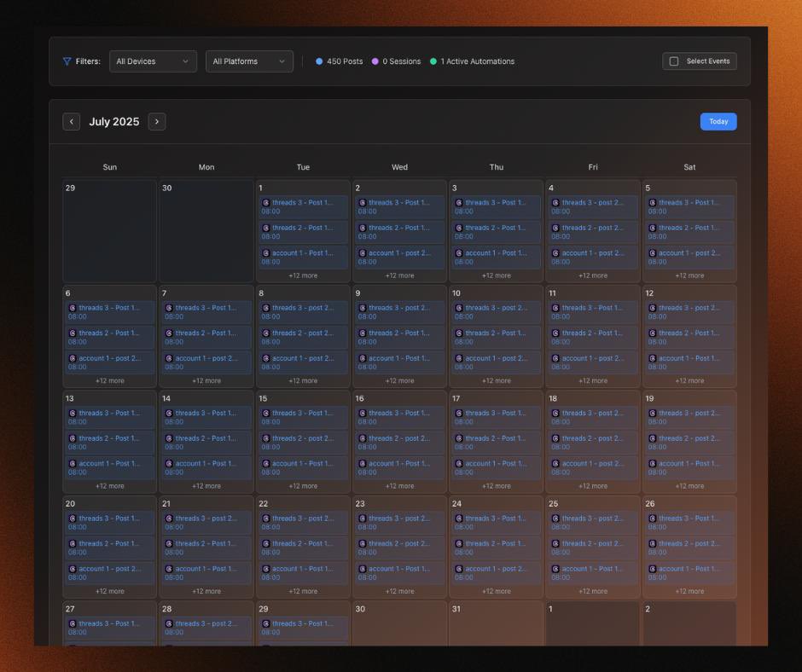
Task: Click the Threads icon on July 16 threads 2 event
Action: tap(363, 439)
